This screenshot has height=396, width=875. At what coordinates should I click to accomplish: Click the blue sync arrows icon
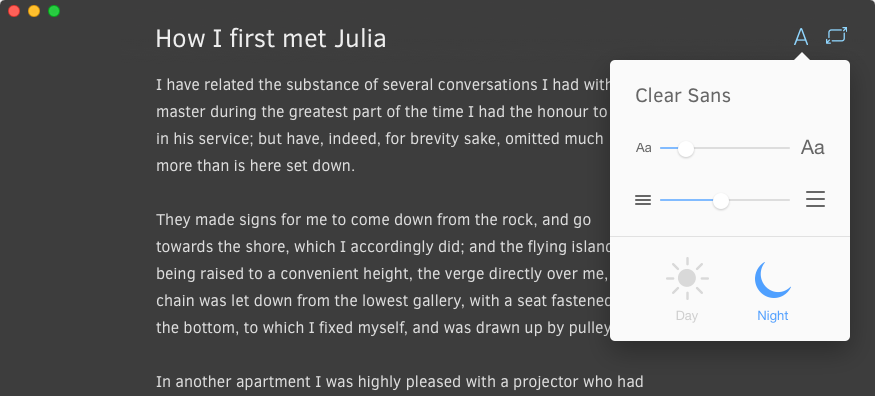click(836, 36)
